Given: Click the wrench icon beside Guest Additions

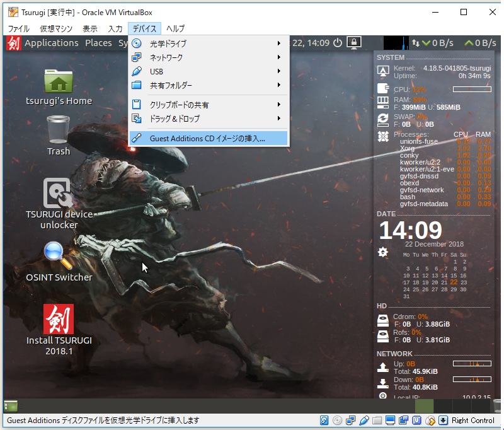Looking at the screenshot, I should tap(137, 138).
